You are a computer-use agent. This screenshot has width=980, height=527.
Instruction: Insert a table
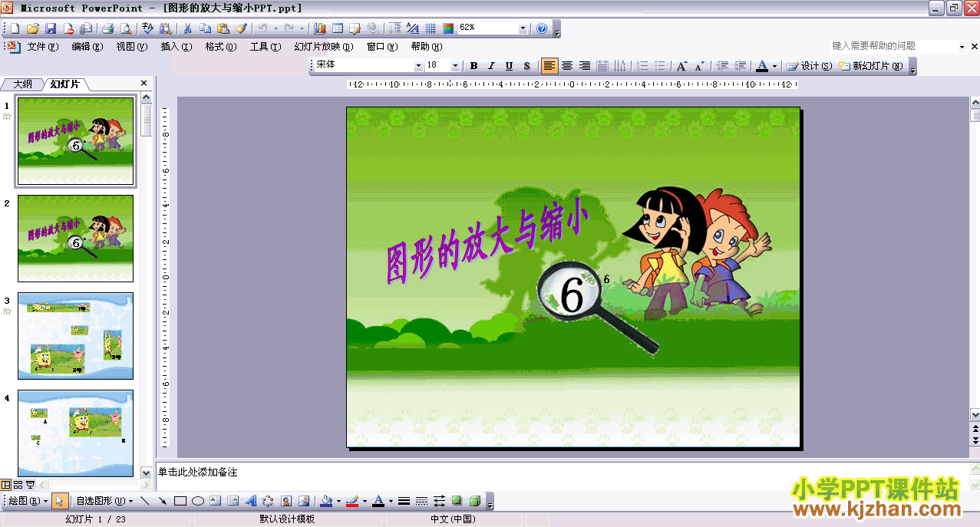coord(338,28)
